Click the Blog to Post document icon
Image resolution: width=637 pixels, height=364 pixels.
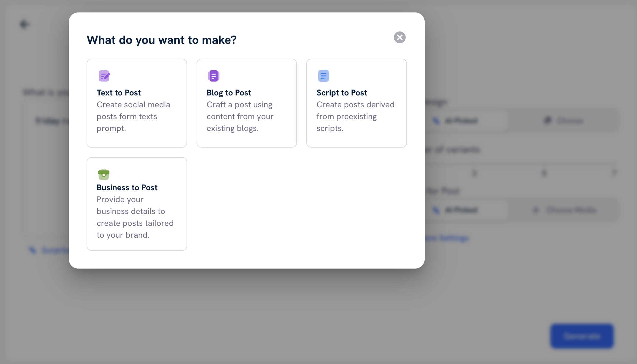click(x=214, y=76)
